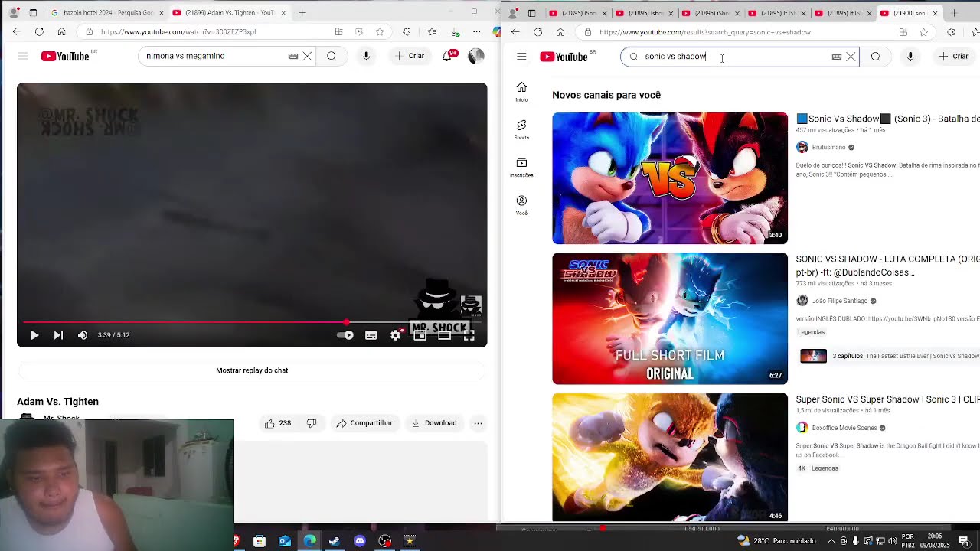The image size is (980, 551).
Task: Open new tab in left browser window
Action: 302,13
